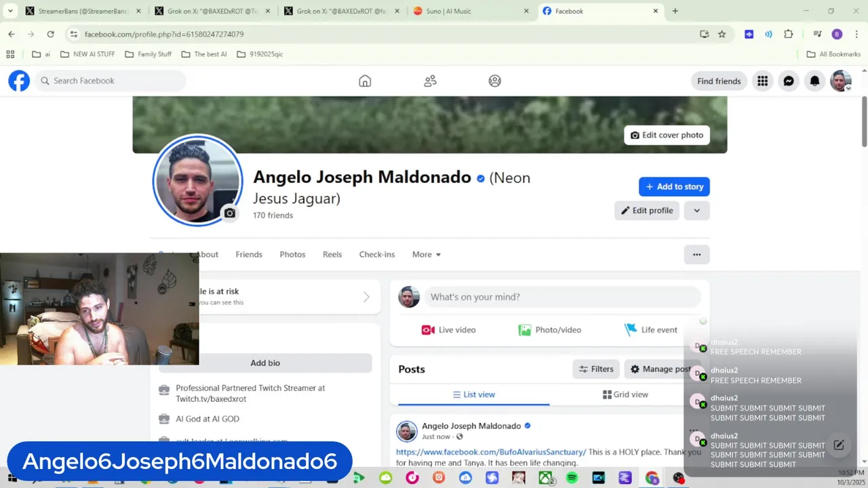Viewport: 868px width, 488px height.
Task: Open the Reels profile tab
Action: pyautogui.click(x=332, y=255)
